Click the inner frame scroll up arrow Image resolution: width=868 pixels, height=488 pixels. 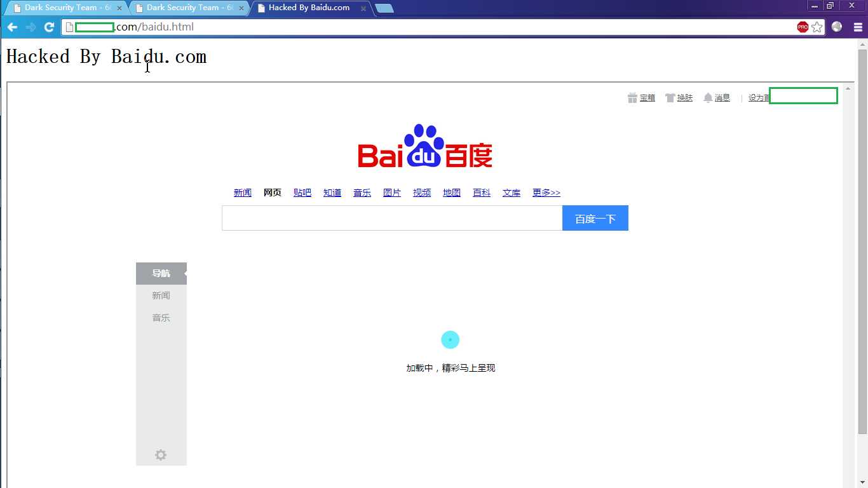tap(848, 88)
